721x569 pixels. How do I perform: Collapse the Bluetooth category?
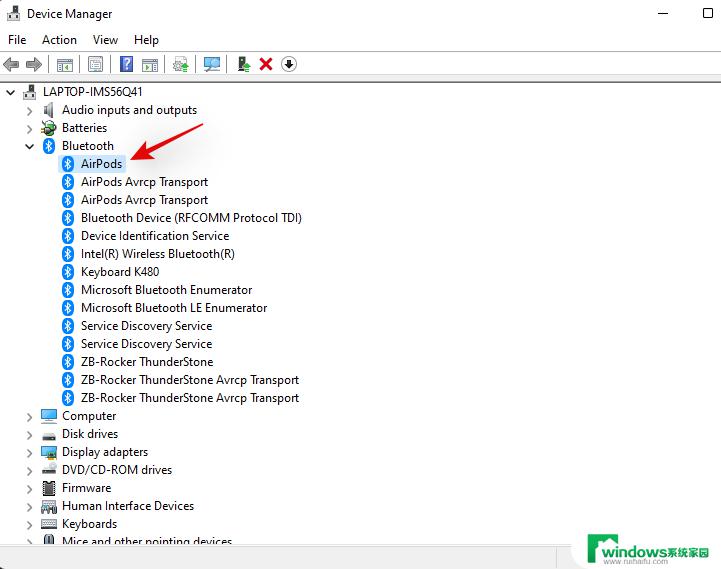coord(29,146)
